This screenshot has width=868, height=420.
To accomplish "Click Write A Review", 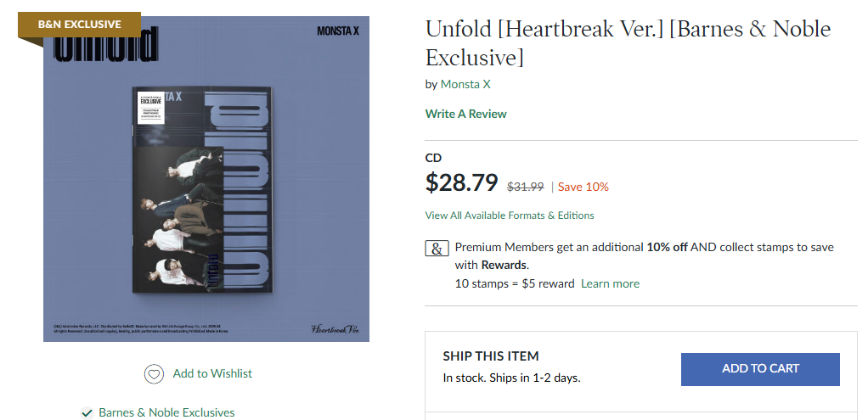I will pos(465,114).
